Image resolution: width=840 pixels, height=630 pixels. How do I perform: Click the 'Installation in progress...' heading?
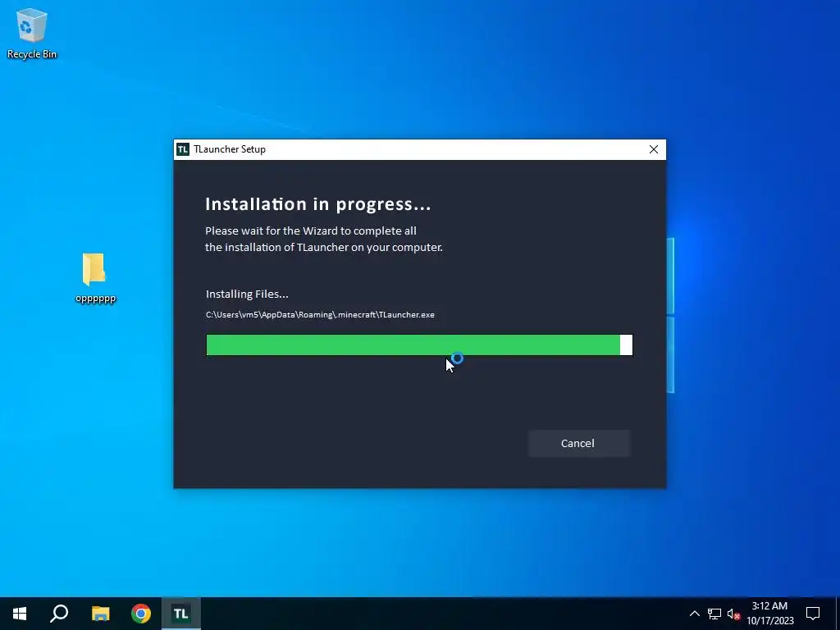318,204
